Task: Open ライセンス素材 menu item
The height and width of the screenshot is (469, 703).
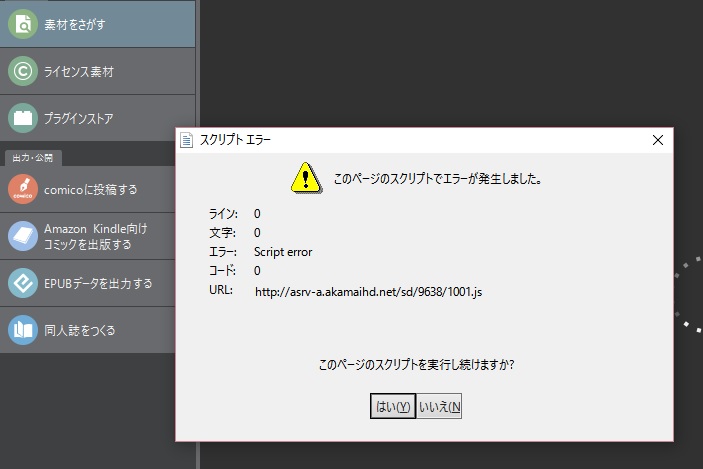Action: coord(97,71)
